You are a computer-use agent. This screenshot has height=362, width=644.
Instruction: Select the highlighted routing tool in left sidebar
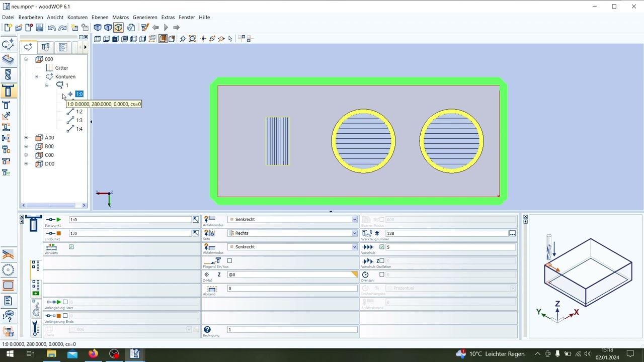pyautogui.click(x=8, y=91)
